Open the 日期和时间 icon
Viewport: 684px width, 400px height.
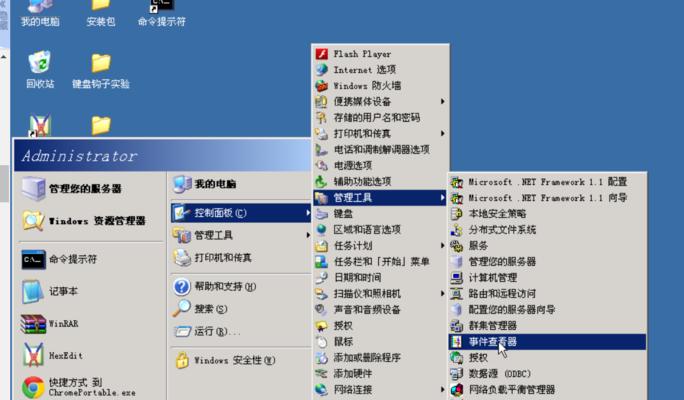coord(322,277)
